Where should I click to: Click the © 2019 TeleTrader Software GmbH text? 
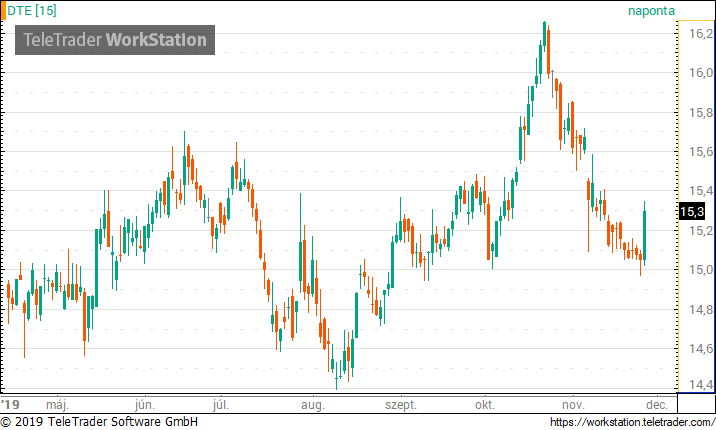click(x=99, y=422)
